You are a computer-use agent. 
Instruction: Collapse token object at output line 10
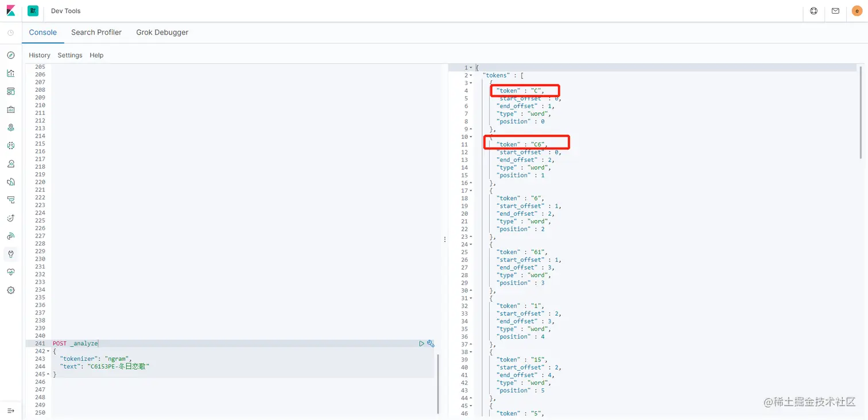(471, 137)
